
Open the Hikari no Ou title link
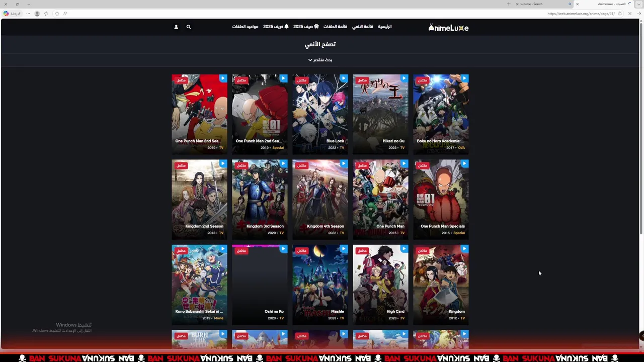393,141
